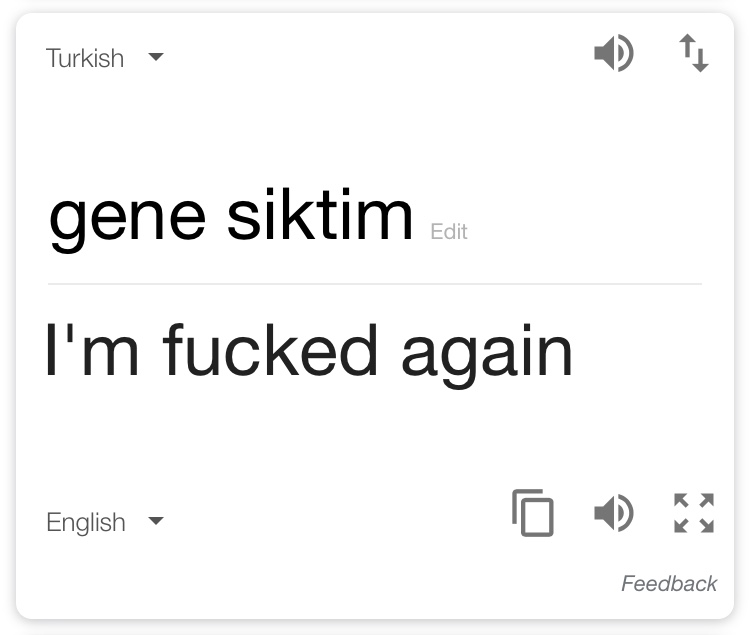This screenshot has height=635, width=750.
Task: Expand the English language dropdown arrow
Action: coord(156,521)
